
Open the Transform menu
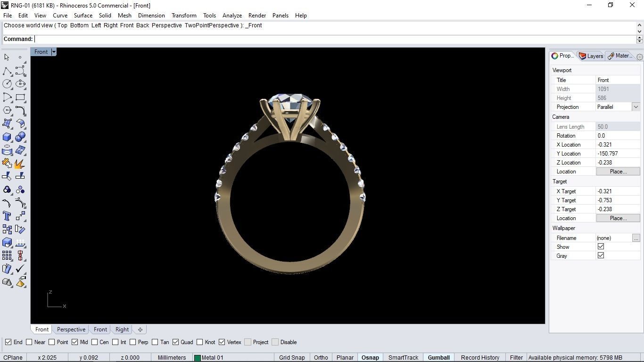[x=184, y=16]
